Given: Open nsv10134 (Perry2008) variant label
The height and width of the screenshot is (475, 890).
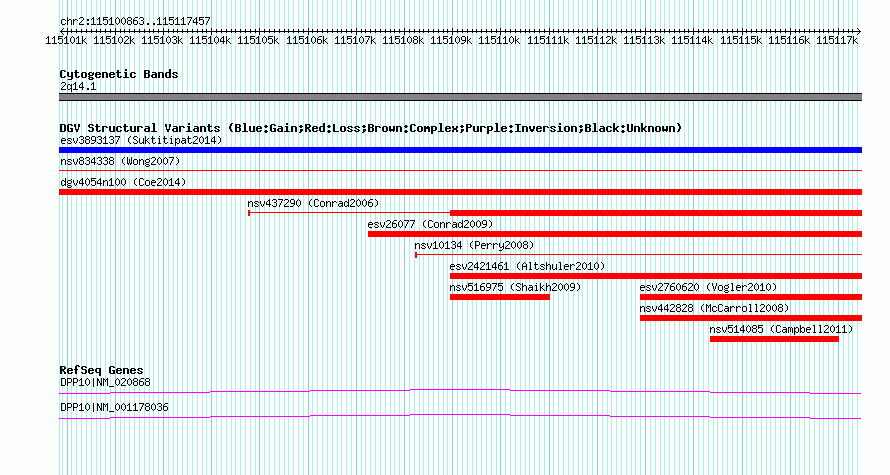Looking at the screenshot, I should click(475, 245).
